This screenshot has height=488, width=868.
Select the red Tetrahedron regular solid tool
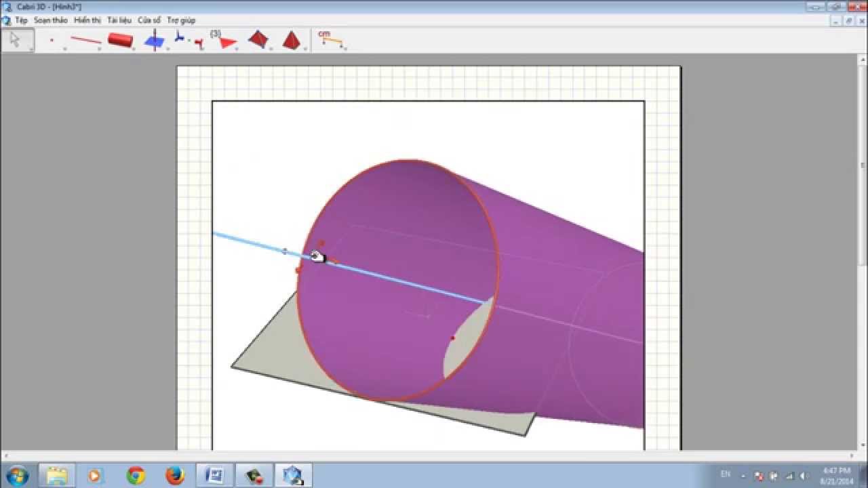tap(291, 40)
